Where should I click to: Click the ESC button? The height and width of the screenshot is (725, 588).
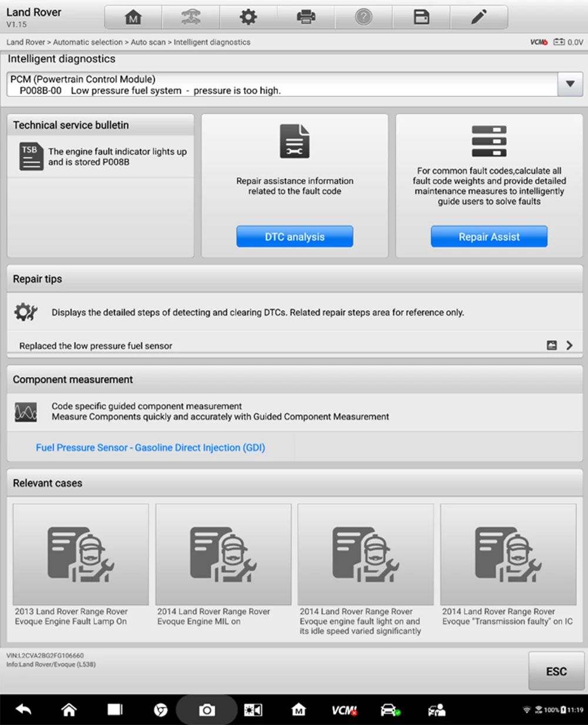[556, 671]
